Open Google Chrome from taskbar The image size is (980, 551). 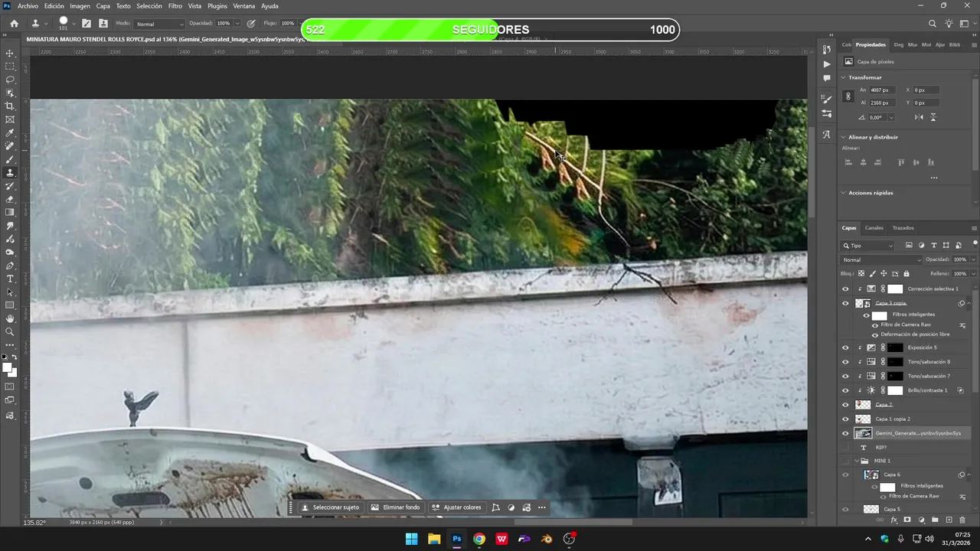(479, 539)
